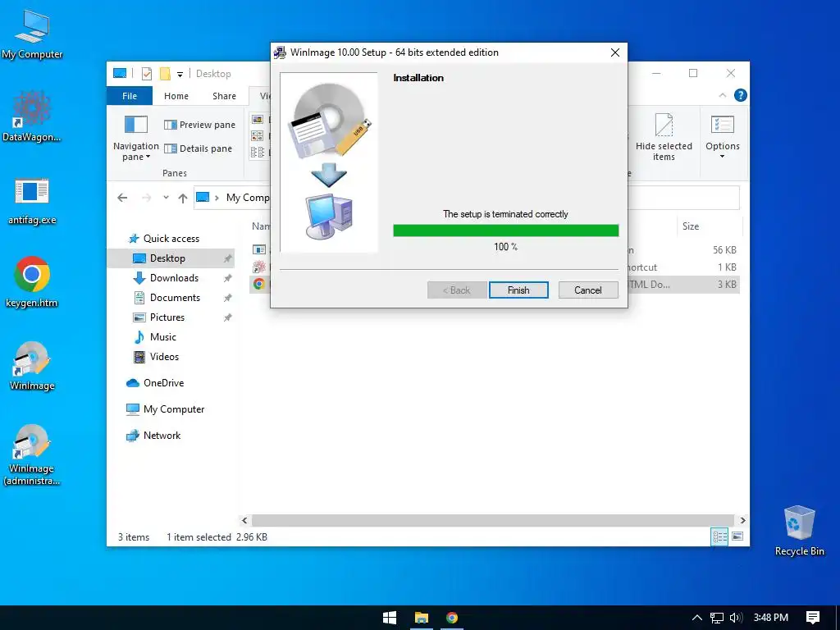The image size is (840, 630).
Task: Open Explorer help icon
Action: point(741,95)
